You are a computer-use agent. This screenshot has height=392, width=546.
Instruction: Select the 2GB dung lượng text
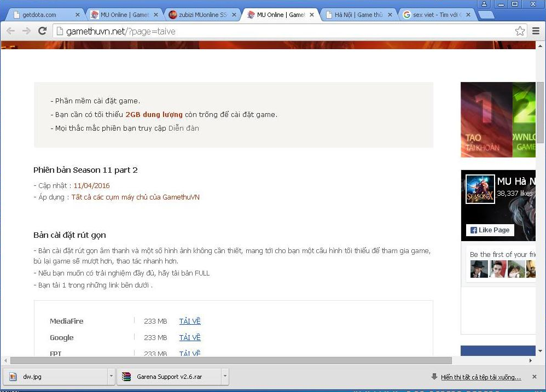point(154,114)
